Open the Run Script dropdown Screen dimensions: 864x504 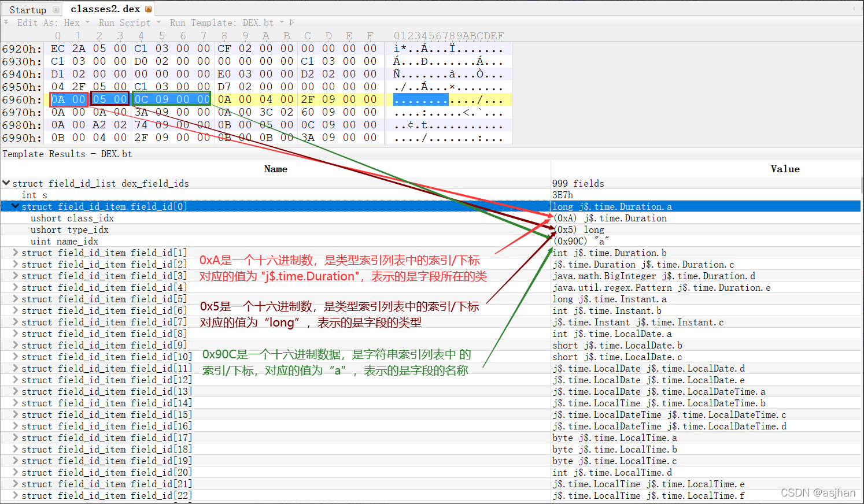point(129,23)
